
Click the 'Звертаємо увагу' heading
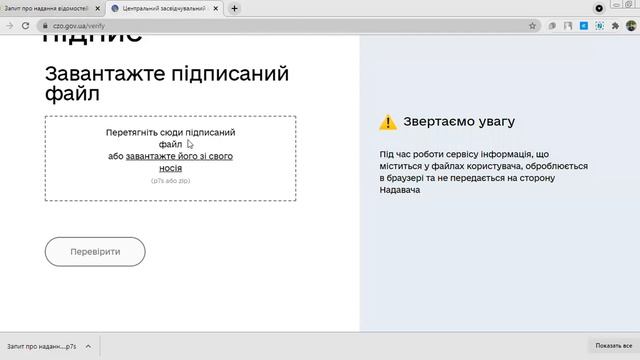(459, 121)
